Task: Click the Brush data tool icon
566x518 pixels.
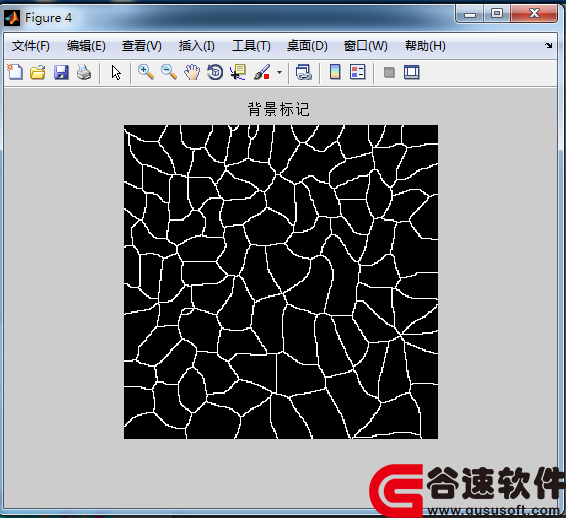Action: [262, 73]
